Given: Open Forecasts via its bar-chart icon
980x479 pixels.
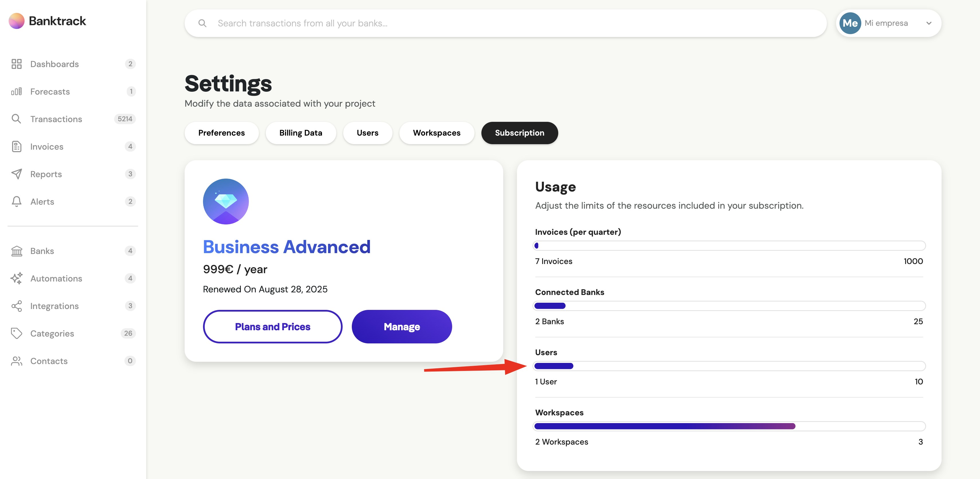Looking at the screenshot, I should tap(16, 92).
